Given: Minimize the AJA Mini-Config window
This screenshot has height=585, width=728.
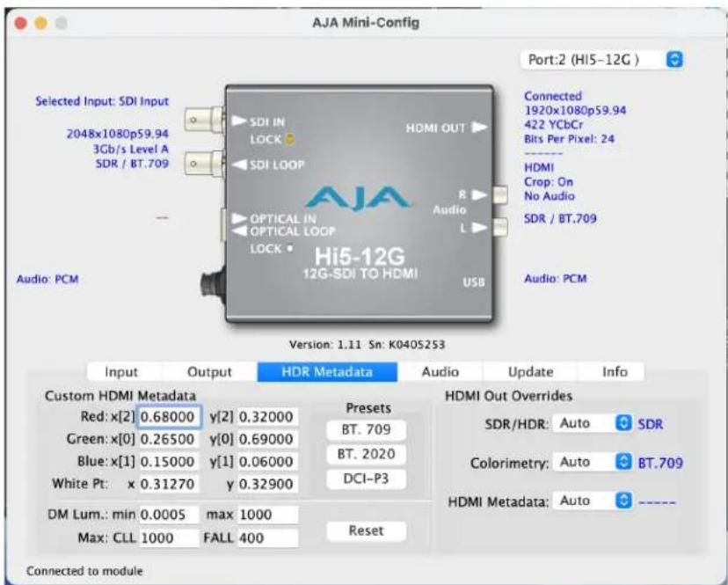Looking at the screenshot, I should 40,23.
